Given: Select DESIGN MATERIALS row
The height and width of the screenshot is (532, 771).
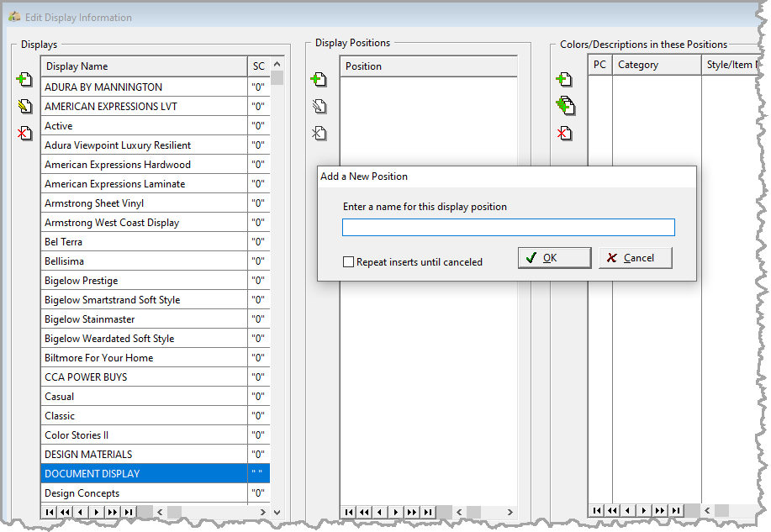Looking at the screenshot, I should [156, 455].
